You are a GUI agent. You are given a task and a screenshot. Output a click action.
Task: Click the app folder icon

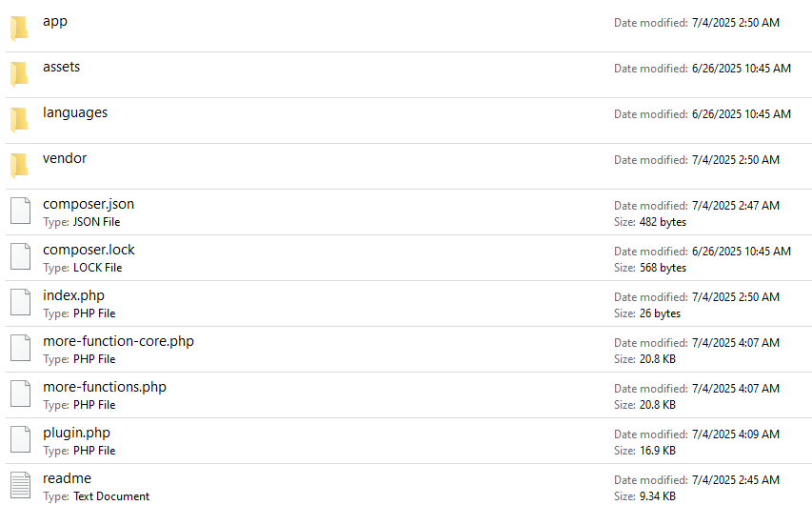19,28
